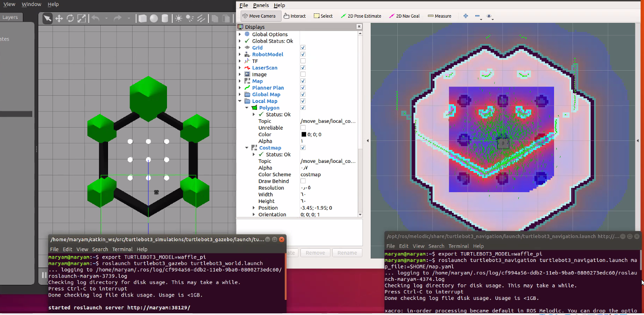
Task: Select the 2D Pose Estimate tool
Action: pyautogui.click(x=361, y=16)
